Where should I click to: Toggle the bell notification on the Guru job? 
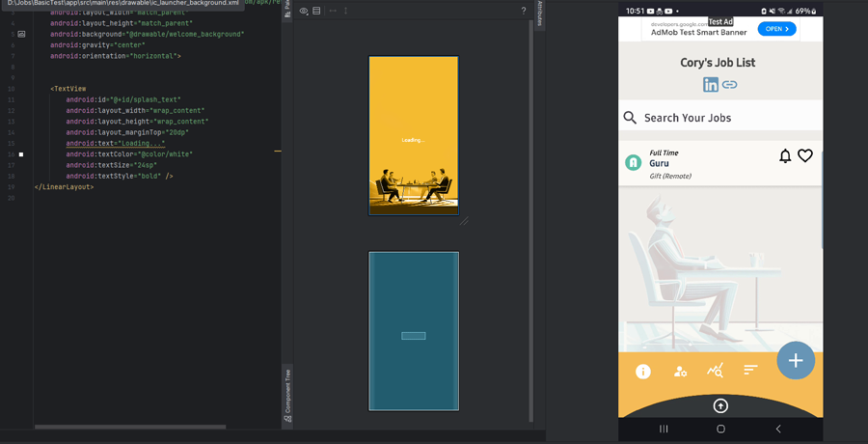pos(785,156)
